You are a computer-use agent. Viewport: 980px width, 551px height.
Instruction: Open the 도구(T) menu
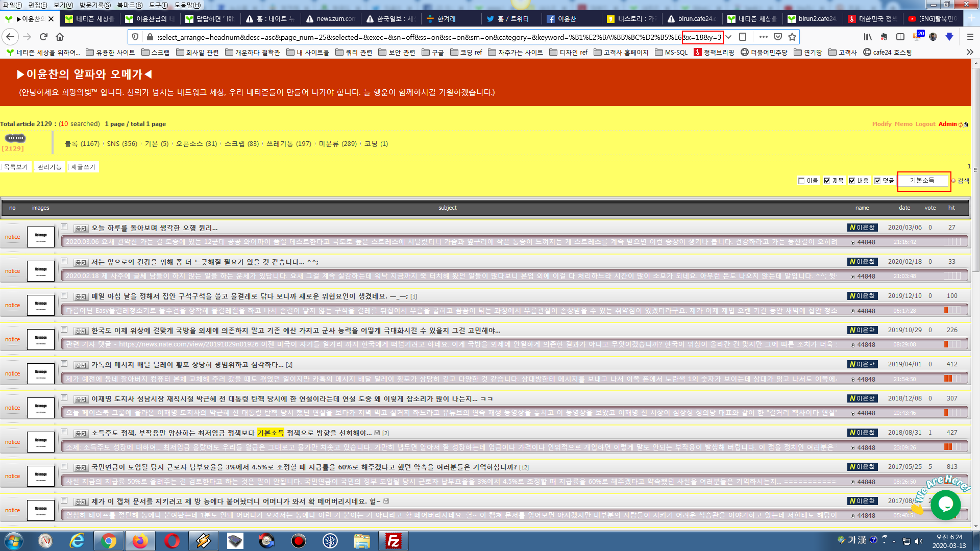coord(158,5)
